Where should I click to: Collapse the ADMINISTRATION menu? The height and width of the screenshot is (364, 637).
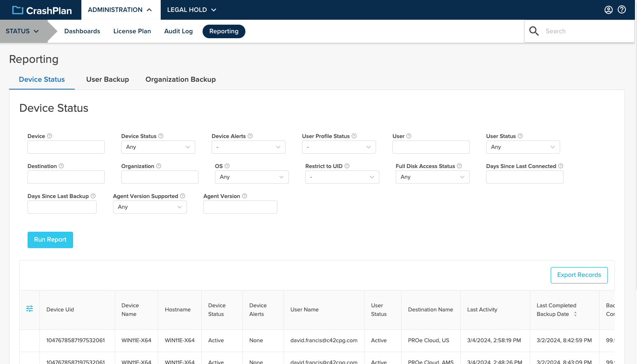tap(120, 9)
